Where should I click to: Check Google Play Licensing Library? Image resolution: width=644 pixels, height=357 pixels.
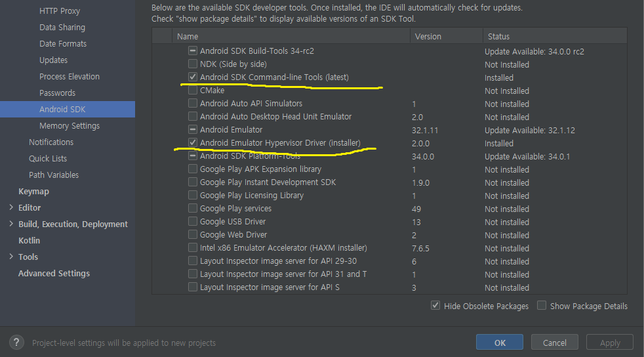(x=193, y=195)
